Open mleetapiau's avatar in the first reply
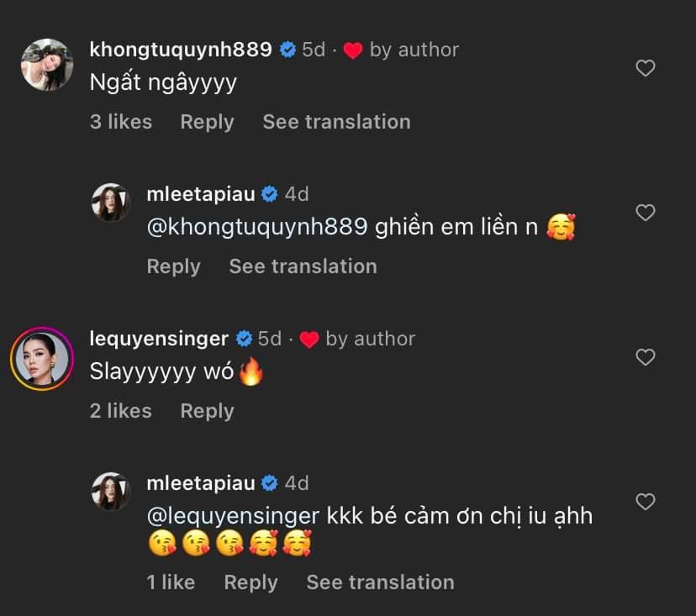Screen dimensions: 696x616 point(111,202)
